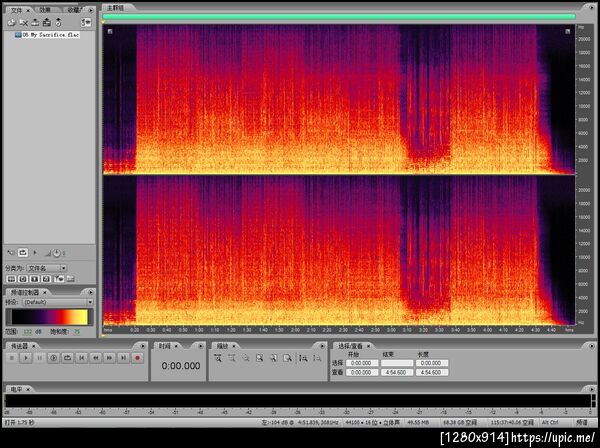Click the Pause button in transport
Screen dimensions: 600x448
[x=39, y=358]
